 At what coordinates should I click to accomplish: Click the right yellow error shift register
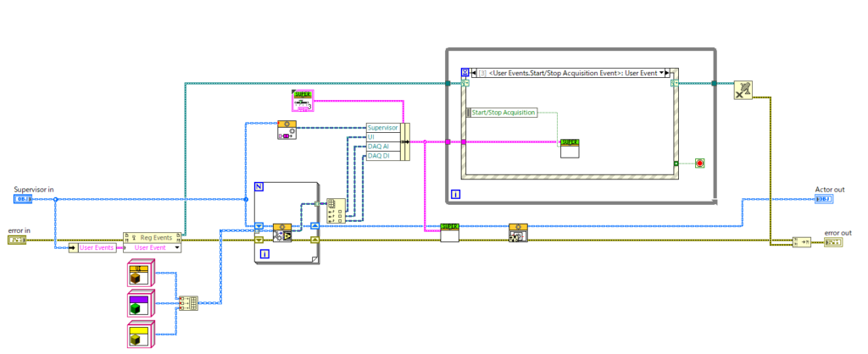click(314, 240)
